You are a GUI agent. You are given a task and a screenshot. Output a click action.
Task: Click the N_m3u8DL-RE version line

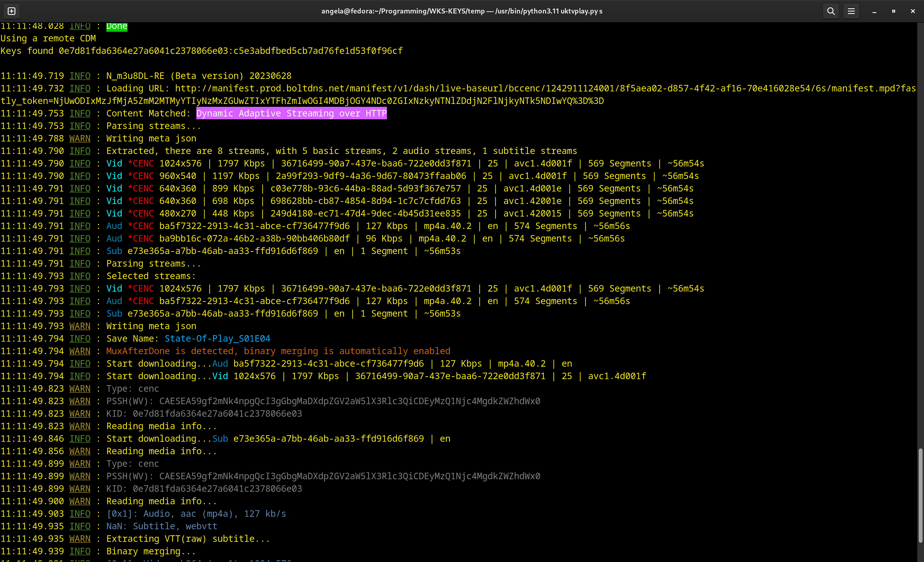(x=199, y=76)
